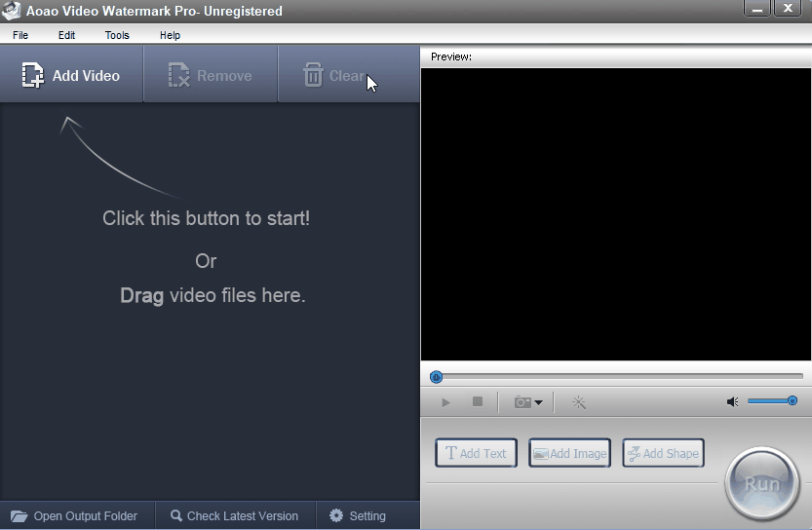Click the preview seek bar handle
Image resolution: width=812 pixels, height=530 pixels.
(436, 377)
